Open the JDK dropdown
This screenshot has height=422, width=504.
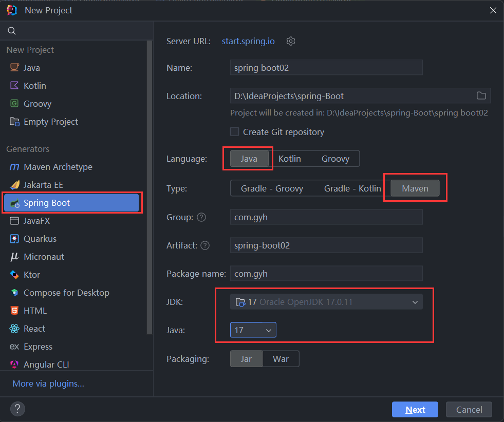pyautogui.click(x=326, y=302)
